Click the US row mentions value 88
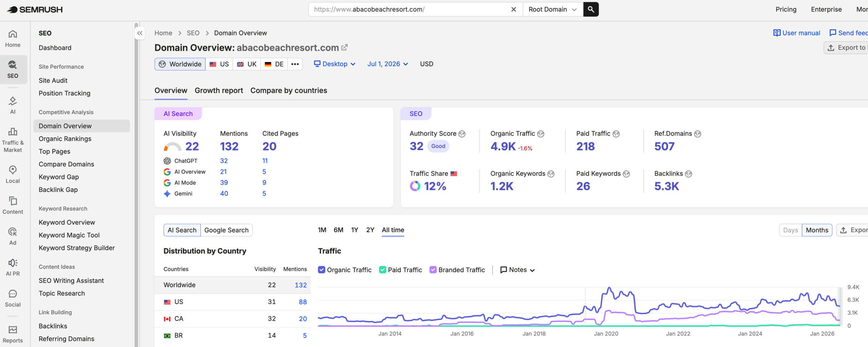 [303, 302]
